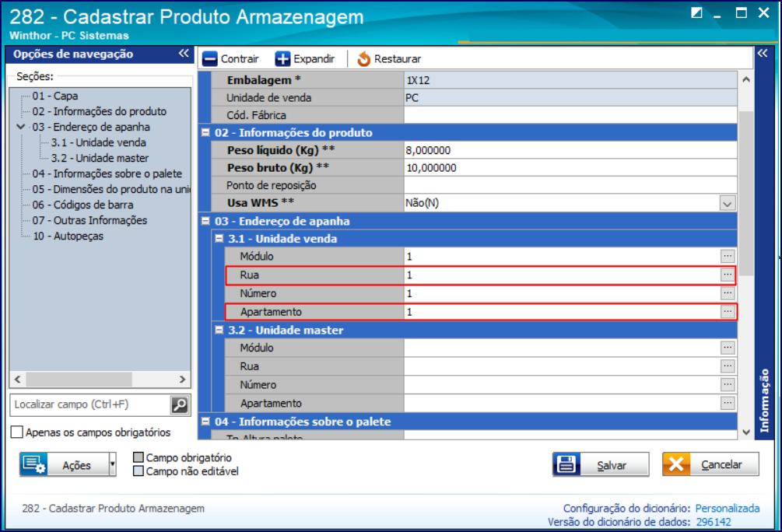The image size is (782, 532).
Task: Select 10 - Autopeças tree item
Action: 68,236
